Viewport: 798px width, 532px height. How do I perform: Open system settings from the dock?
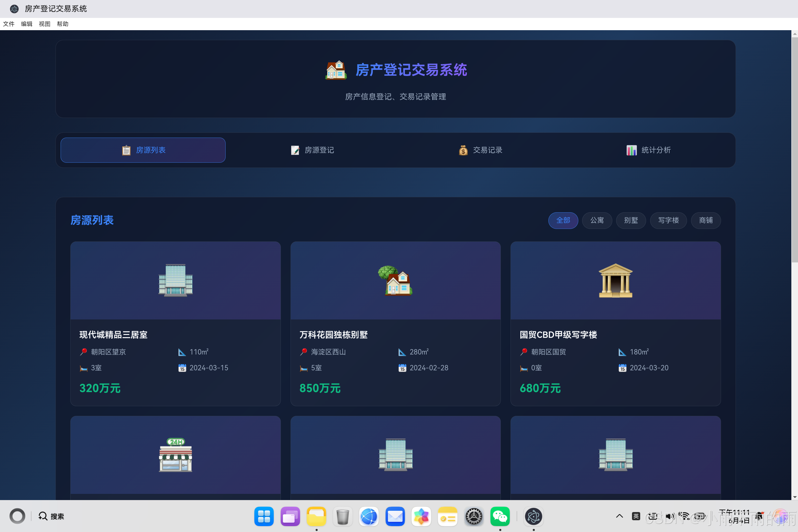pyautogui.click(x=474, y=516)
